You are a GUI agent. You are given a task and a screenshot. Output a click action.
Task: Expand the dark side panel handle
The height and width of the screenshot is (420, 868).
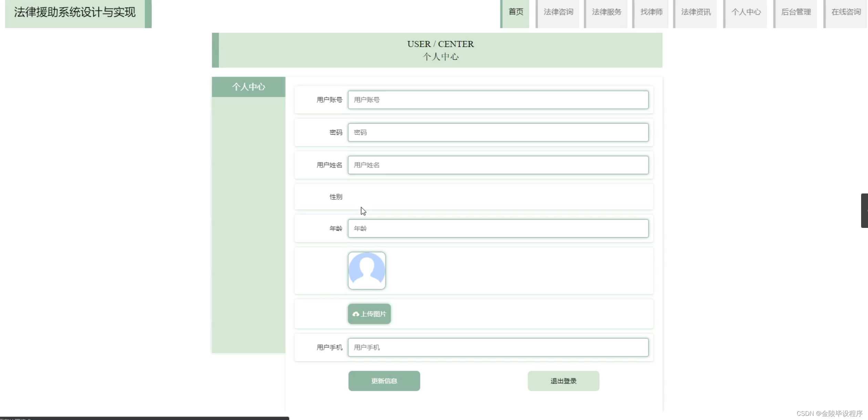[864, 211]
